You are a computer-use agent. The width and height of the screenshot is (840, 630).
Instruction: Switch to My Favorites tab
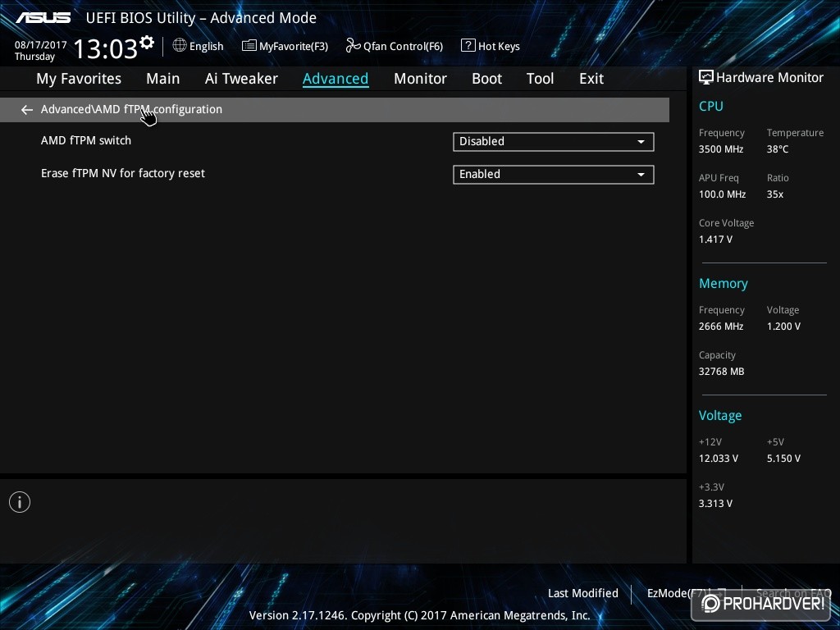coord(79,79)
